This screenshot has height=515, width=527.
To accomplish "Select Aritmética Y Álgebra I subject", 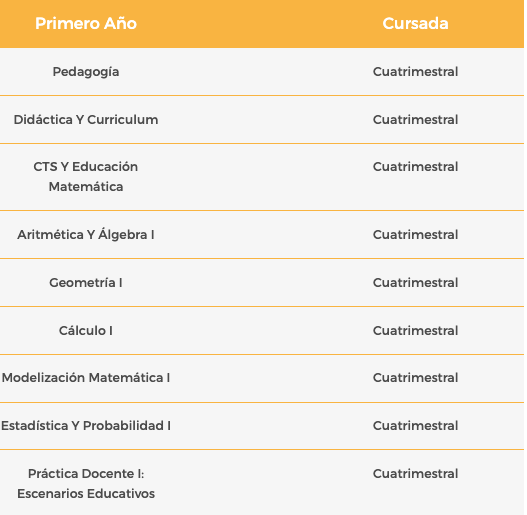I will click(86, 235).
